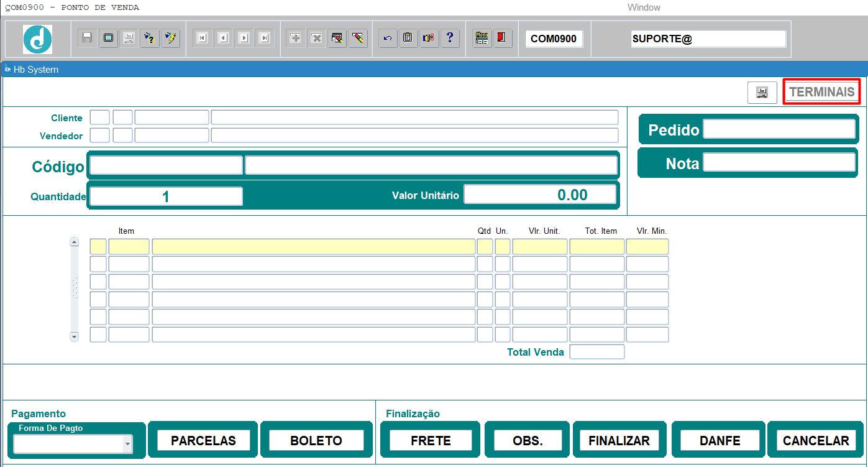Open the Window menu
Screen dimensions: 868x467
point(644,7)
